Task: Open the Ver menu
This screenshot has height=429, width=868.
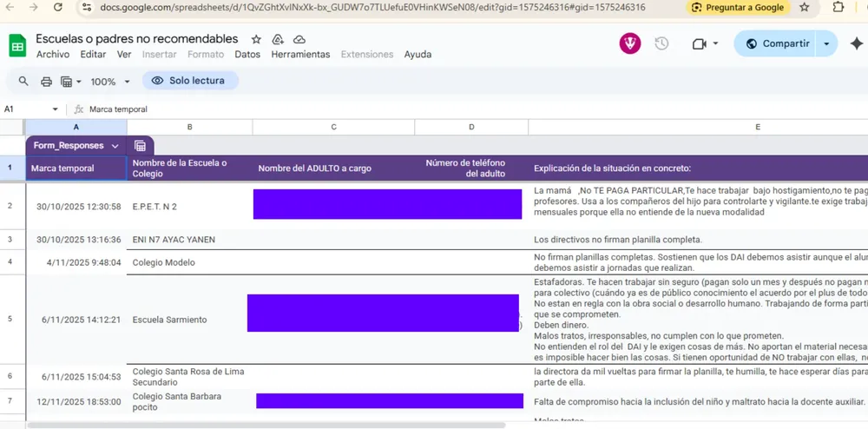Action: [124, 54]
